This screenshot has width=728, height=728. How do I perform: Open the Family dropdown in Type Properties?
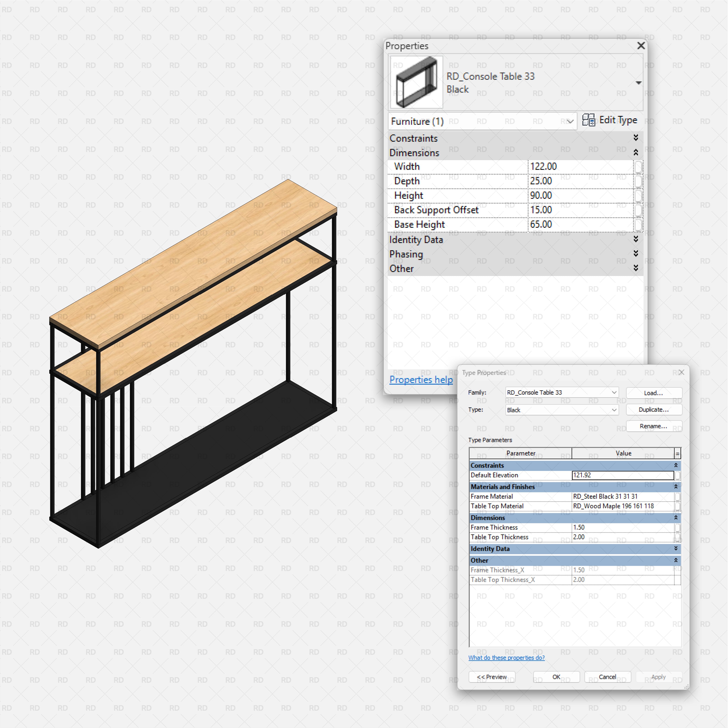tap(614, 392)
